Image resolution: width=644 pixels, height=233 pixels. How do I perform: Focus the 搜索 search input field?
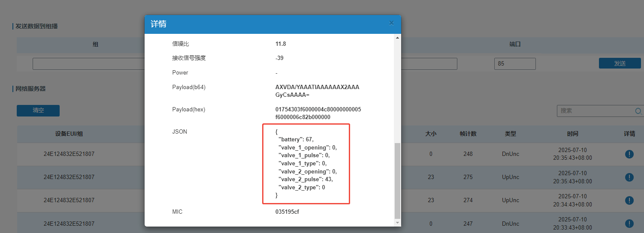pos(596,111)
